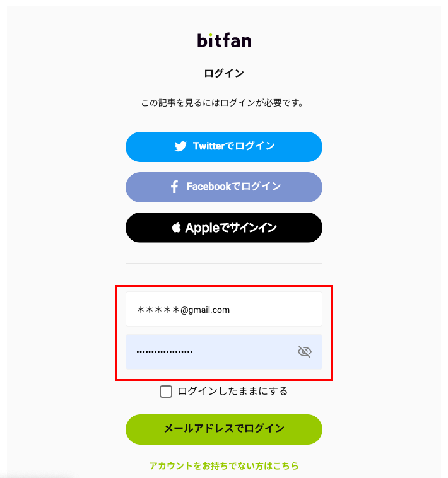Click the ログイン heading text

[224, 74]
